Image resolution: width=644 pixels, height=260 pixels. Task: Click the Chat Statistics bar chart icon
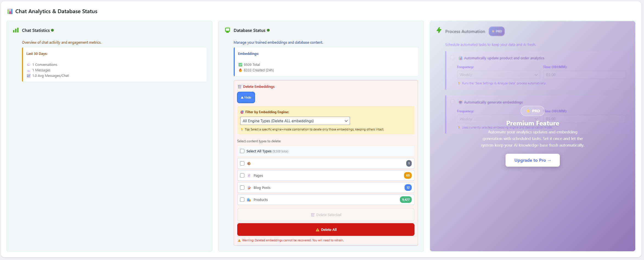coord(16,30)
